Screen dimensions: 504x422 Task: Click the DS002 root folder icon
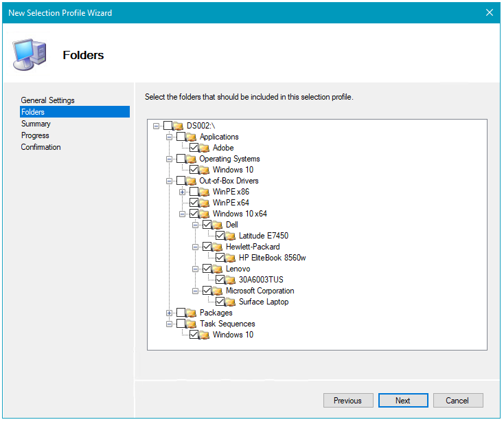(x=179, y=126)
